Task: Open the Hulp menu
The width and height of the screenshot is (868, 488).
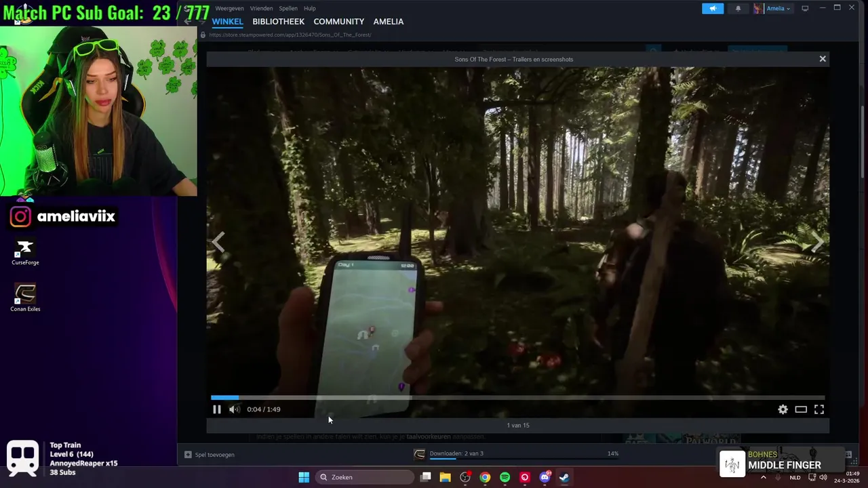Action: point(310,8)
